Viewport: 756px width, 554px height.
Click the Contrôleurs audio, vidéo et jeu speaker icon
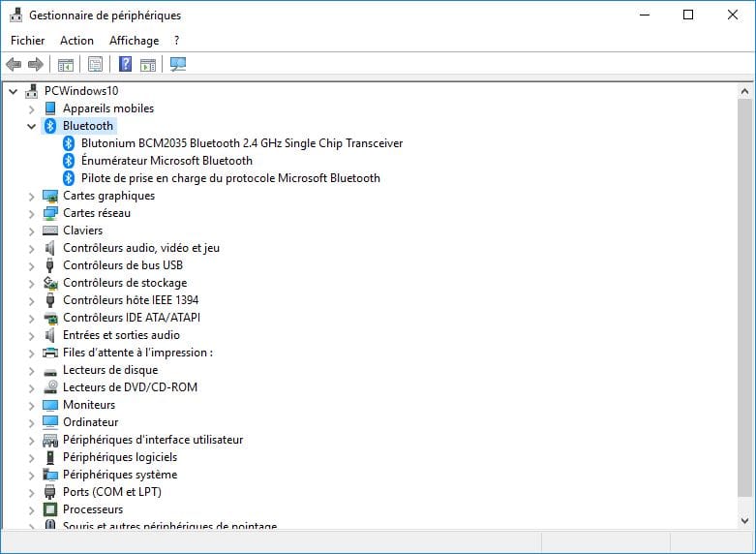(49, 248)
